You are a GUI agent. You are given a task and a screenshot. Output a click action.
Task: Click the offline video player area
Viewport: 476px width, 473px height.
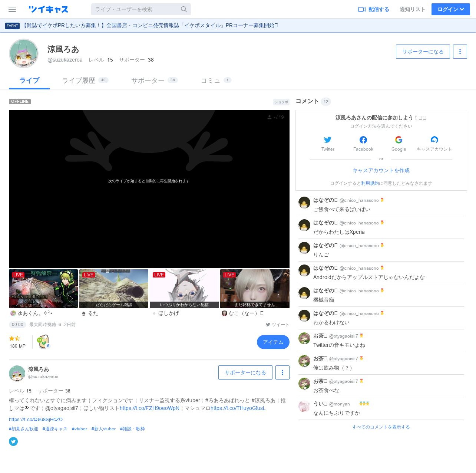click(x=149, y=188)
